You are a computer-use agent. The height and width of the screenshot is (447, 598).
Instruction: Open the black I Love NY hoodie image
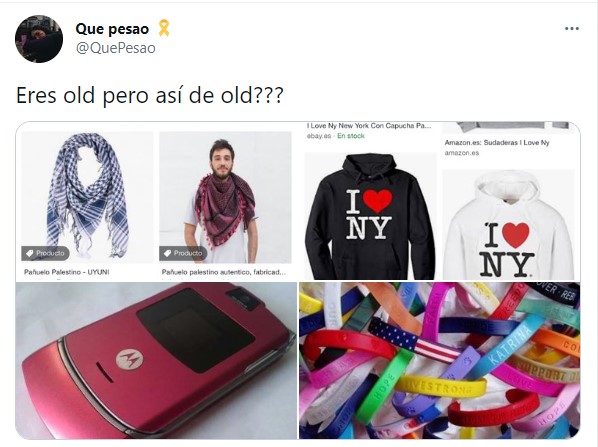tap(370, 216)
